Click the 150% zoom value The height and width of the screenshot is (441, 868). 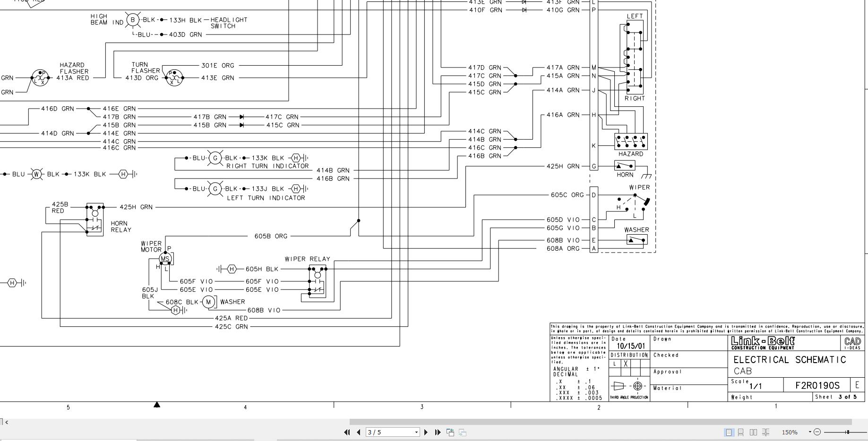790,432
